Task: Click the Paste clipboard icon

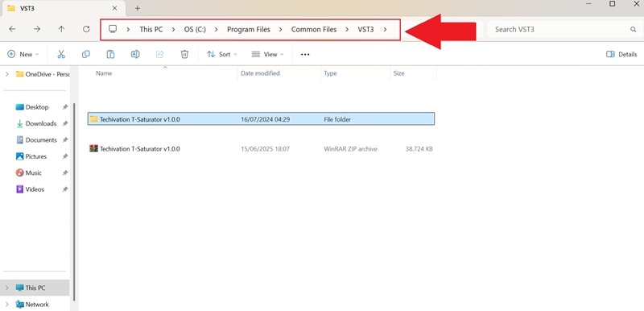Action: 110,54
